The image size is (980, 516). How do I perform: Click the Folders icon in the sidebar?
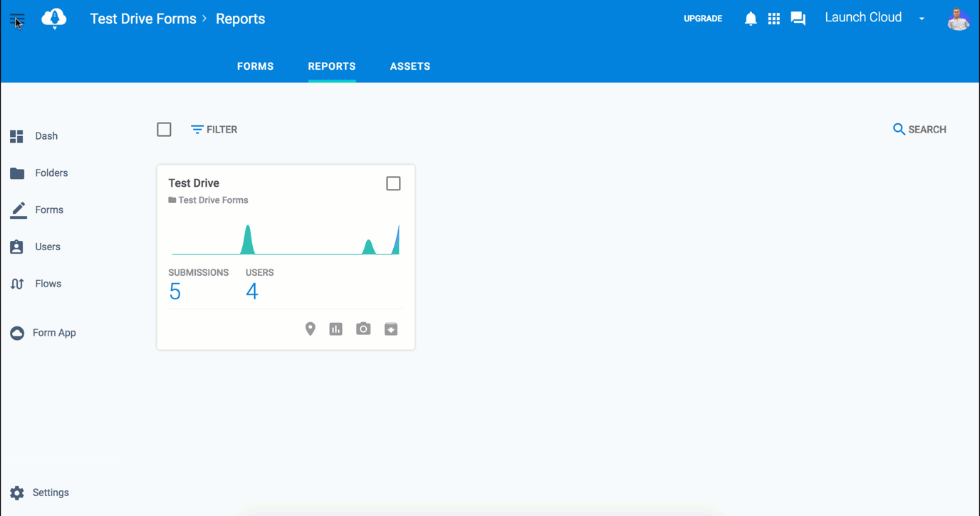tap(17, 173)
